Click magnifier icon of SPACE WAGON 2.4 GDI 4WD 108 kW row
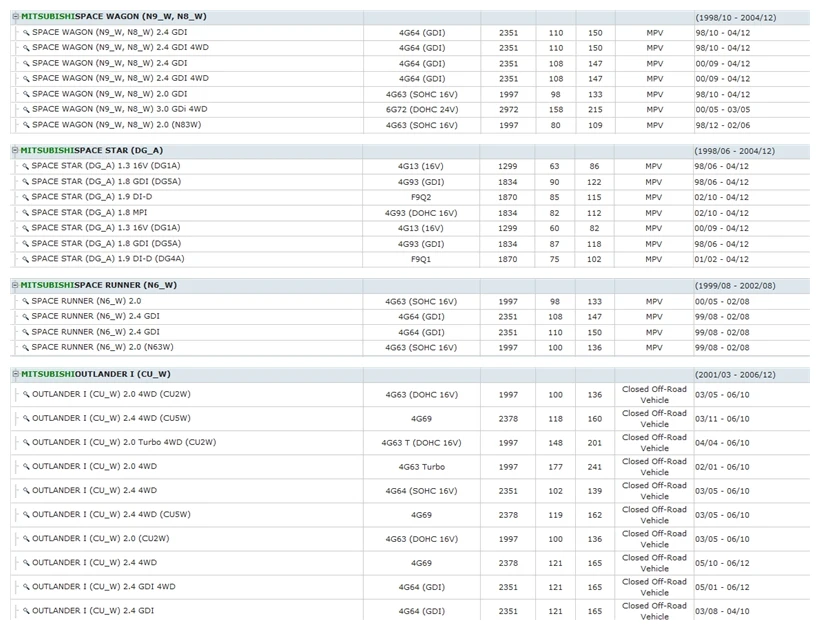The image size is (820, 630). point(26,79)
